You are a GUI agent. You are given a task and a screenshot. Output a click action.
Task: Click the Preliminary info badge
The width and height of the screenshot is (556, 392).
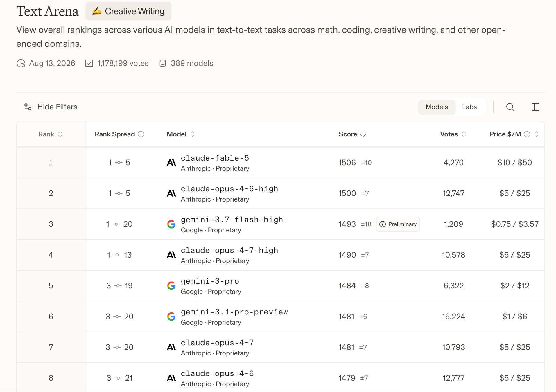tap(398, 224)
